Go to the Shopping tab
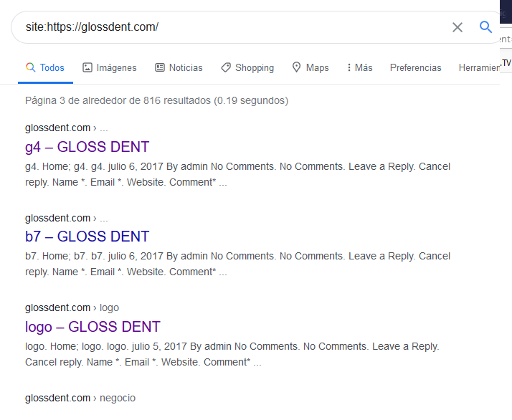Screen dimensions: 512x420 (x=247, y=67)
